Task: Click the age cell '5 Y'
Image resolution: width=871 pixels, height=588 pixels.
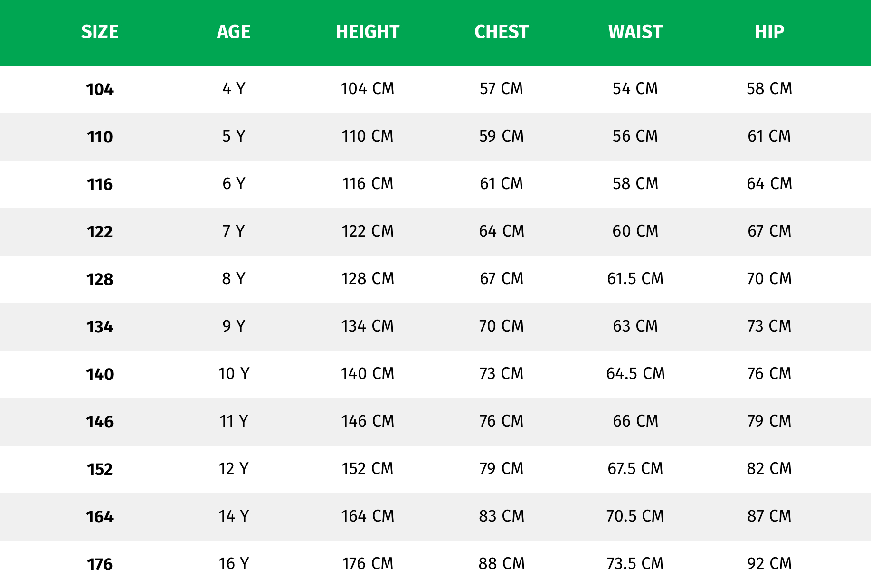Action: [234, 136]
